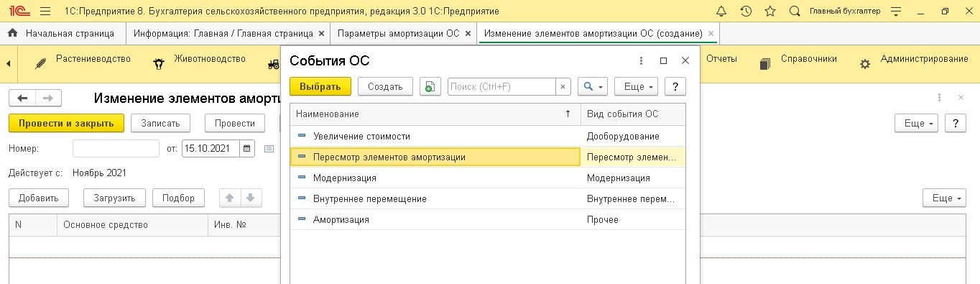980x284 pixels.
Task: Select the Увеличение стоимости row
Action: pos(488,136)
